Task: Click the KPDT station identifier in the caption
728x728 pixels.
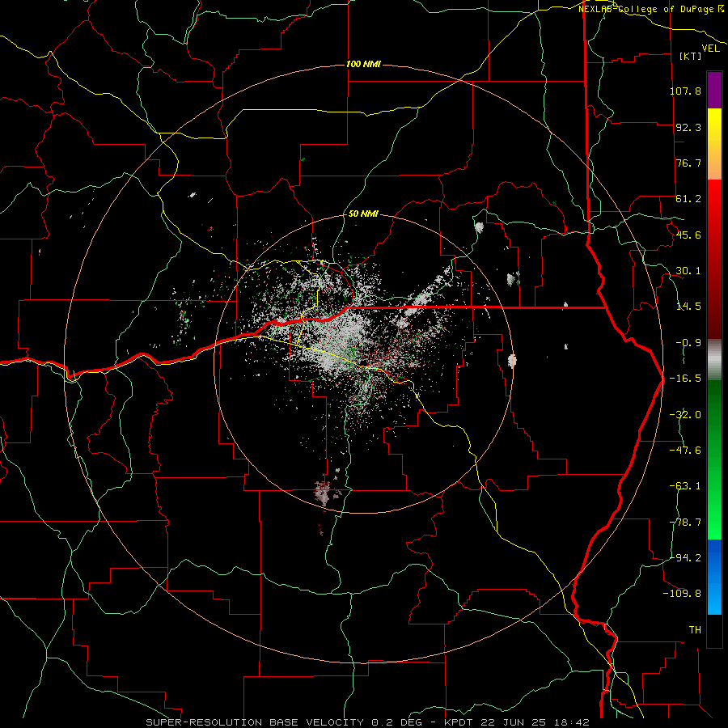Action: click(x=459, y=722)
